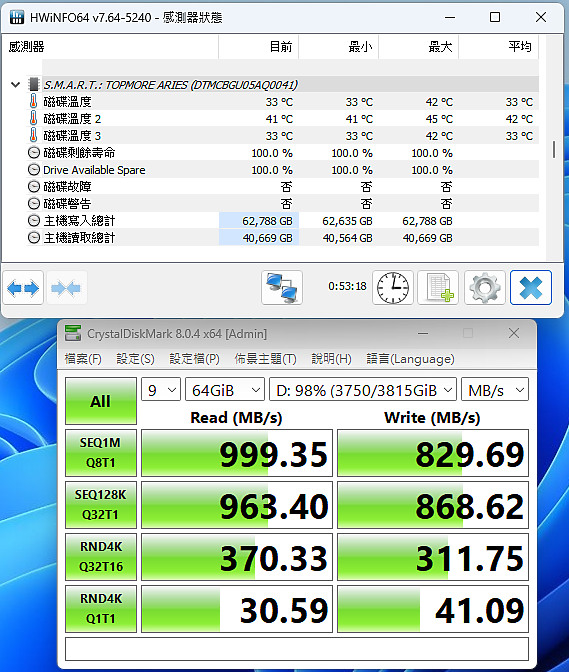Click the HWiNFO sensor list scrollbar thumb
569x672 pixels.
pos(554,149)
